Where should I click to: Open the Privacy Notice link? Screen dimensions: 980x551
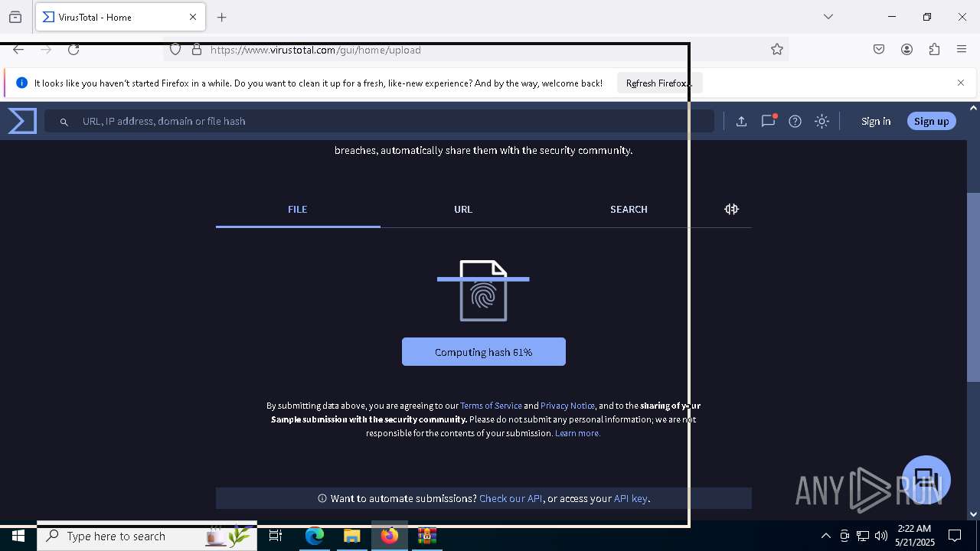coord(567,406)
